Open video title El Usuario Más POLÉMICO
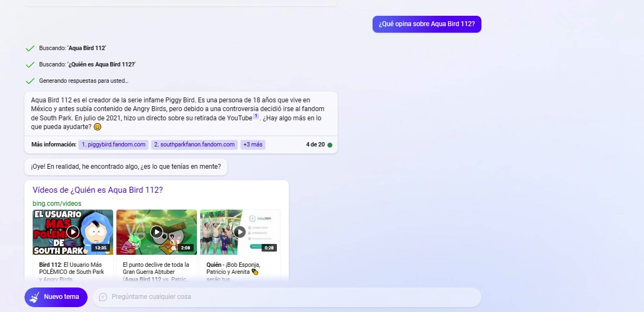The image size is (644, 312). tap(71, 272)
